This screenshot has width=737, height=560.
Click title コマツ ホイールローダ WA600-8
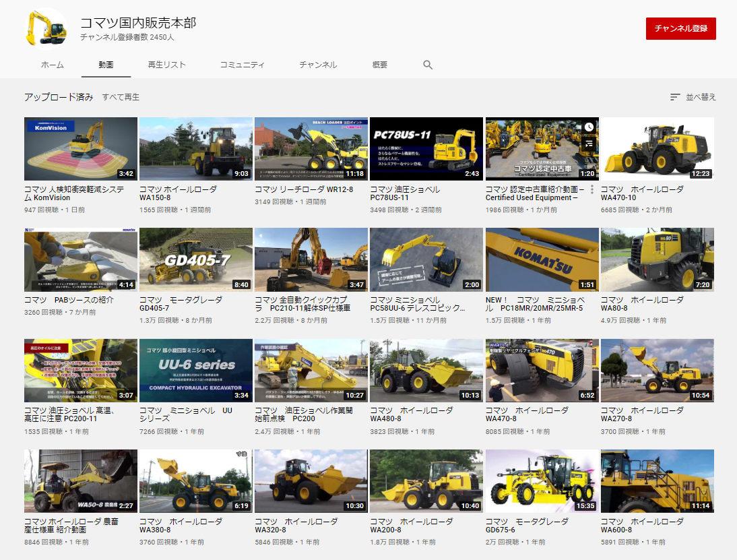(x=642, y=526)
